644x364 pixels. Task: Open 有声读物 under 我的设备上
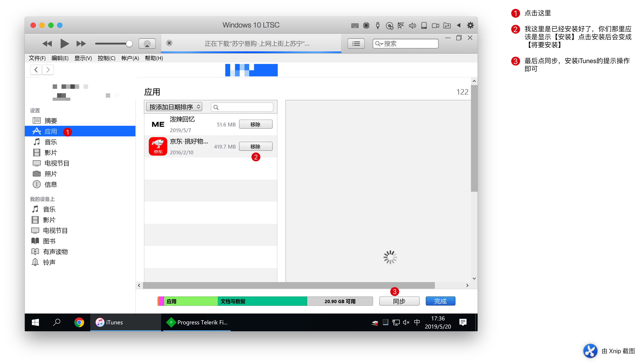point(80,252)
